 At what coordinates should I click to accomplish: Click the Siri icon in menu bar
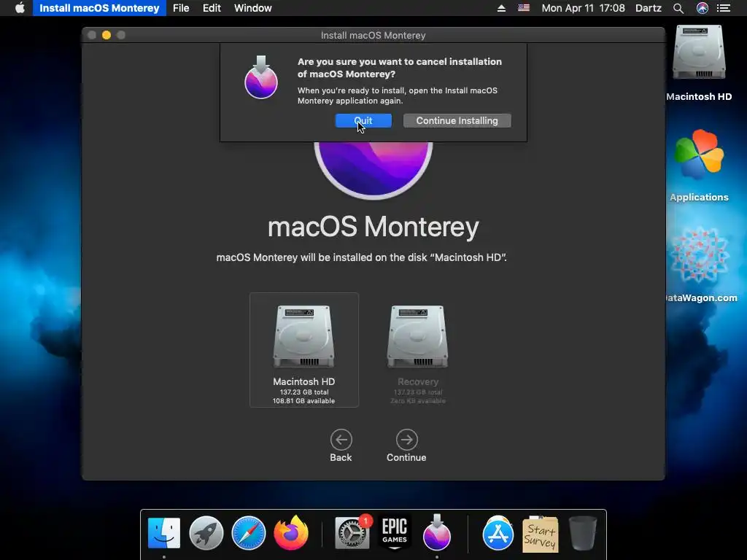tap(703, 8)
